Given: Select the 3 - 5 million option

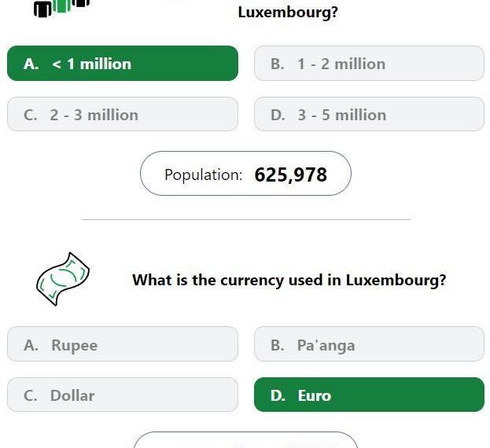Looking at the screenshot, I should 369,115.
